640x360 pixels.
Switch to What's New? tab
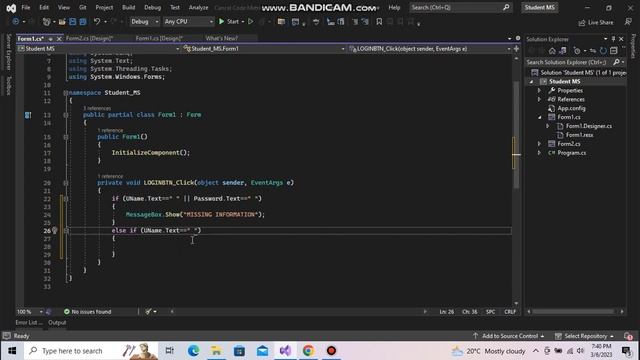pyautogui.click(x=222, y=38)
